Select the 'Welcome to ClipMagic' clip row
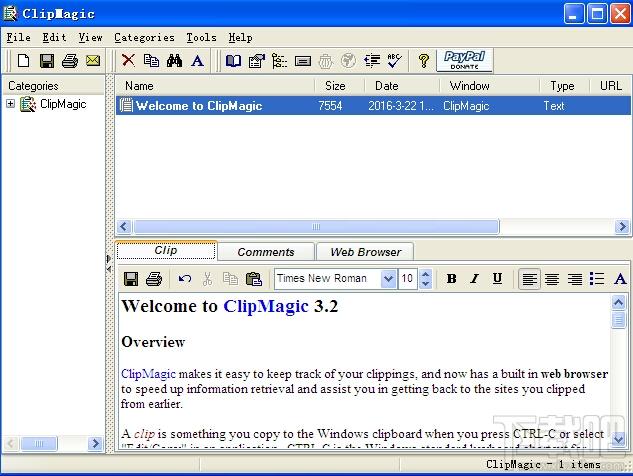633x476 pixels. [x=373, y=106]
